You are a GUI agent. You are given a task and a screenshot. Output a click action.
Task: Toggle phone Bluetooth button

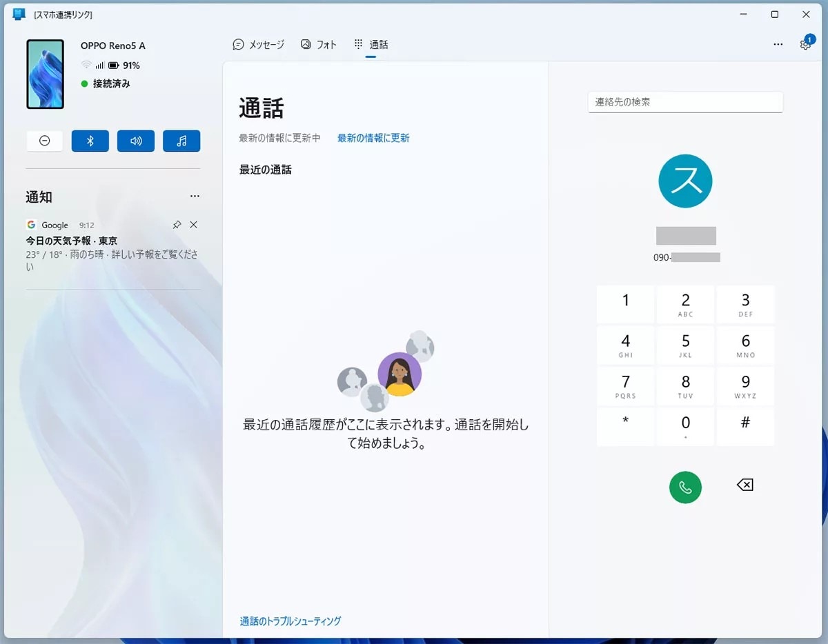90,141
